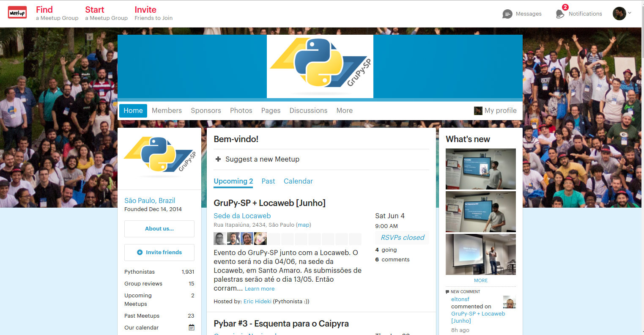Open Upcoming Meetups 2 row
Image resolution: width=644 pixels, height=335 pixels.
[x=159, y=299]
